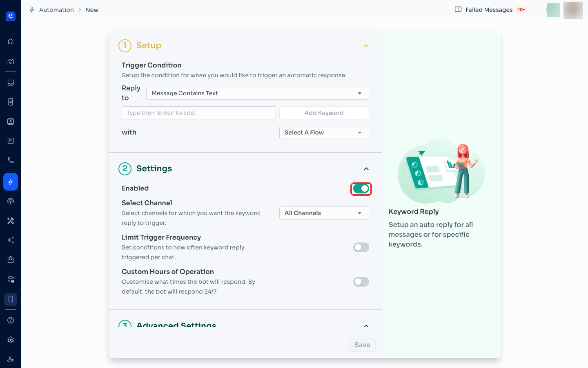Open the All Channels dropdown
The image size is (588, 368).
[324, 213]
